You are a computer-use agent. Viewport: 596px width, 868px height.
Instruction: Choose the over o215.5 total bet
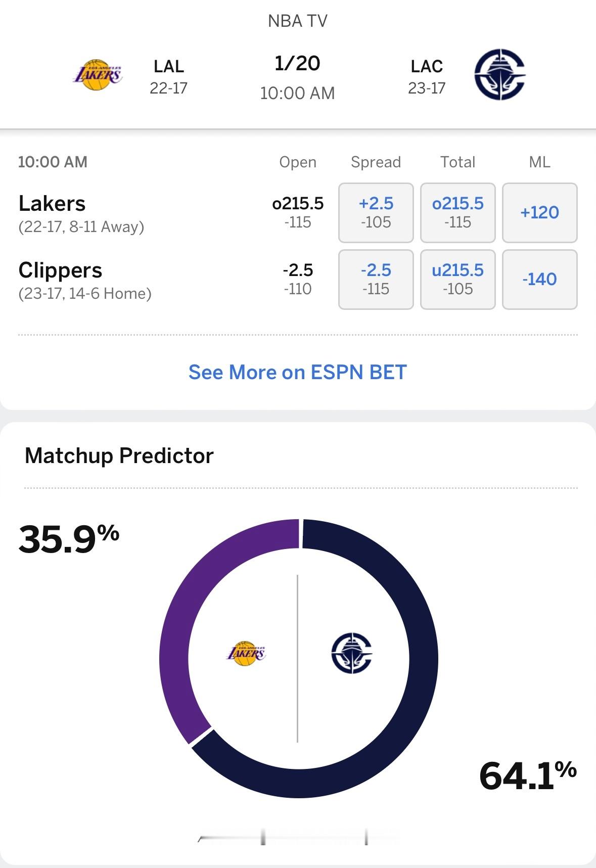[458, 212]
